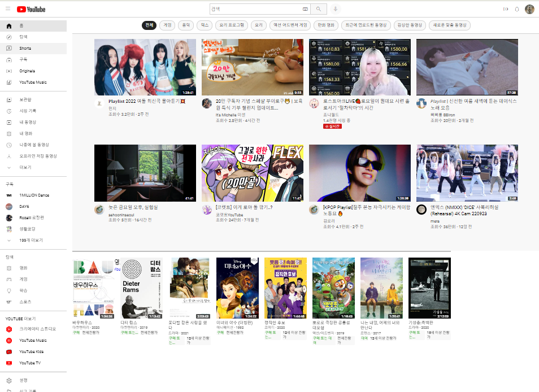Open Subscriptions in the sidebar

click(x=33, y=60)
